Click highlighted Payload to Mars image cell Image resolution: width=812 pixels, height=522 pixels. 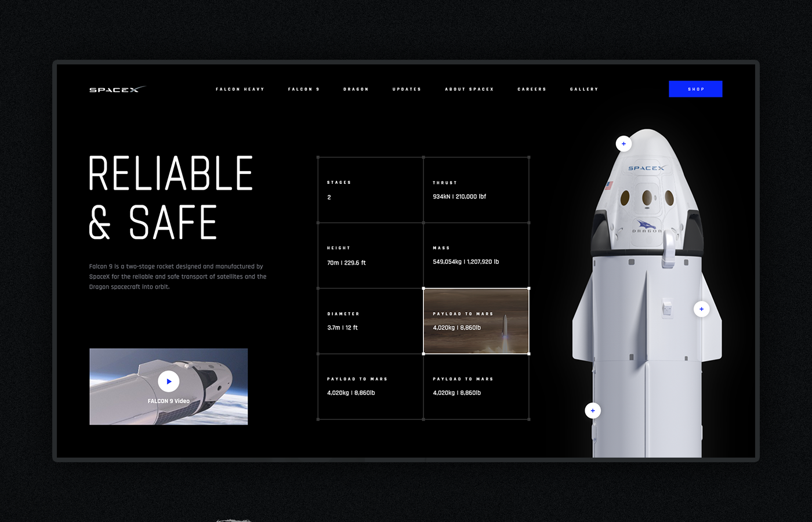point(476,321)
